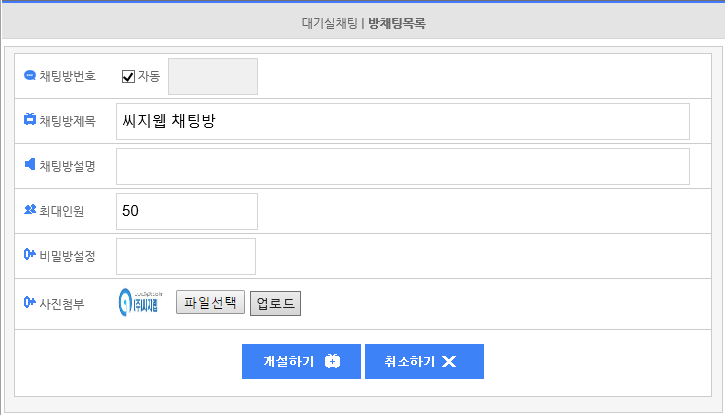Click the attached photo logo thumbnail
This screenshot has height=415, width=725.
coord(141,303)
